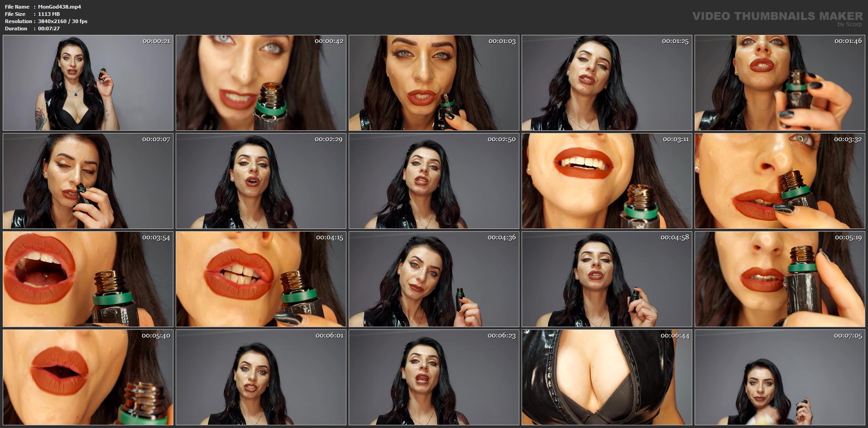
Task: Open the thumbnail at 00:00:42
Action: tap(261, 83)
